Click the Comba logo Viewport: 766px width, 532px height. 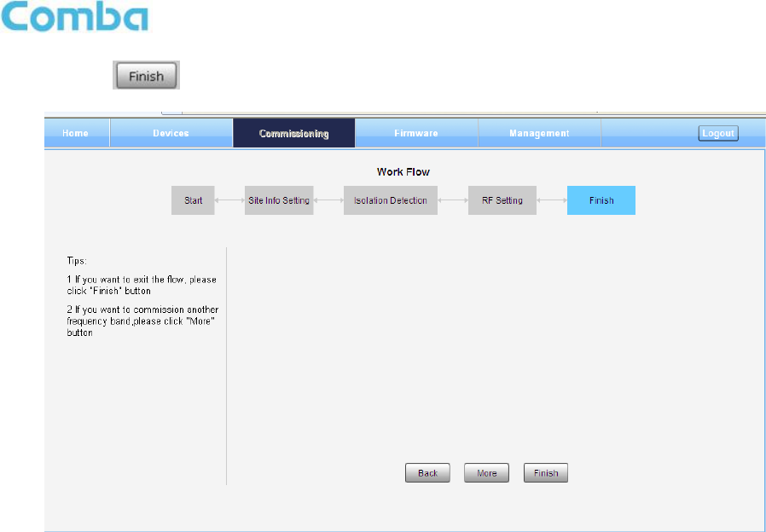click(75, 16)
